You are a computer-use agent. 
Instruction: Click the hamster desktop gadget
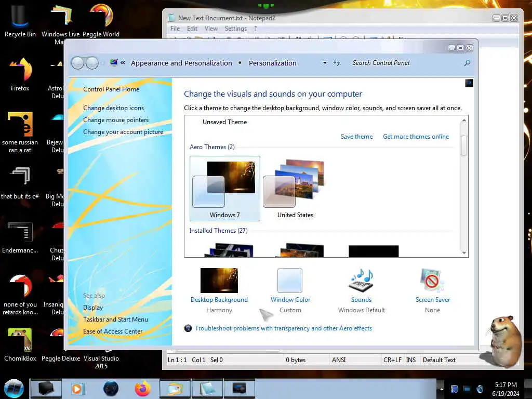(x=504, y=341)
